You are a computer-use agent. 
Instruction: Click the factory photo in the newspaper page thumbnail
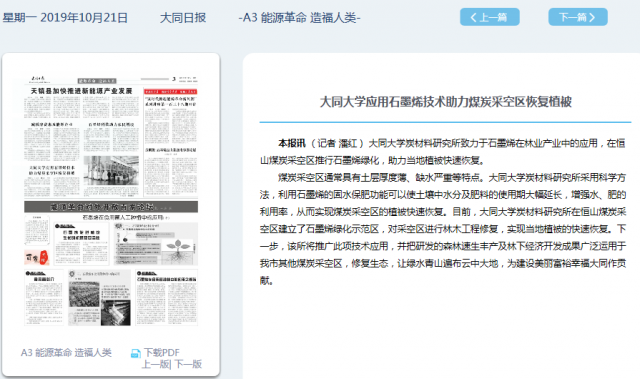click(x=111, y=171)
